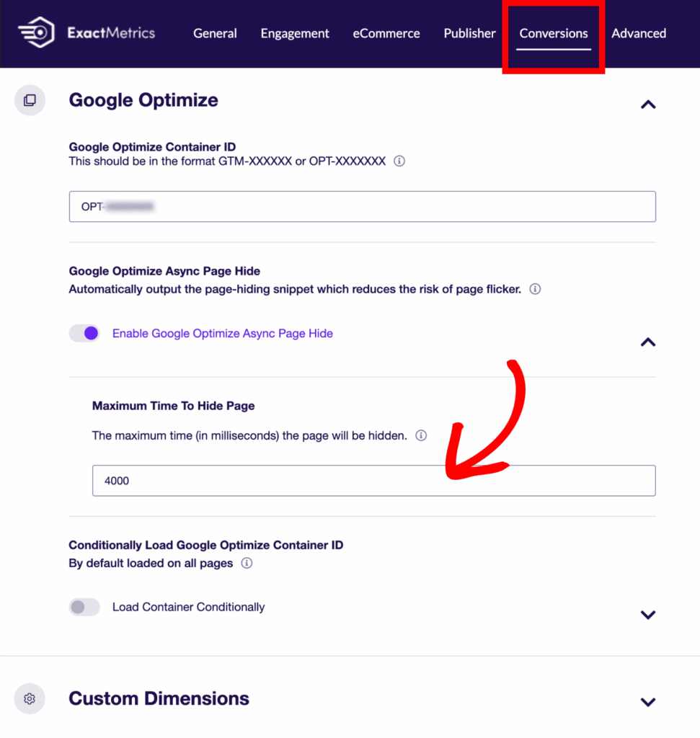The image size is (700, 738).
Task: Expand the Custom Dimensions section
Action: point(648,702)
